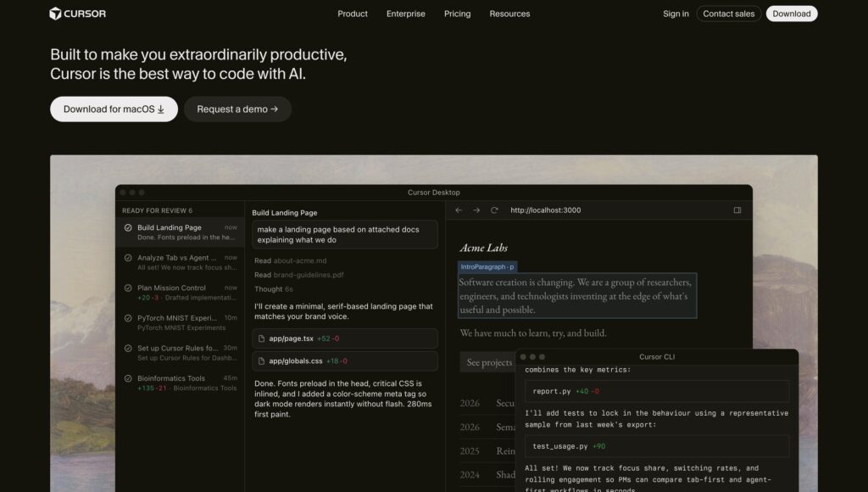The width and height of the screenshot is (868, 492).
Task: Open the app/page.tsx file chip
Action: point(345,338)
